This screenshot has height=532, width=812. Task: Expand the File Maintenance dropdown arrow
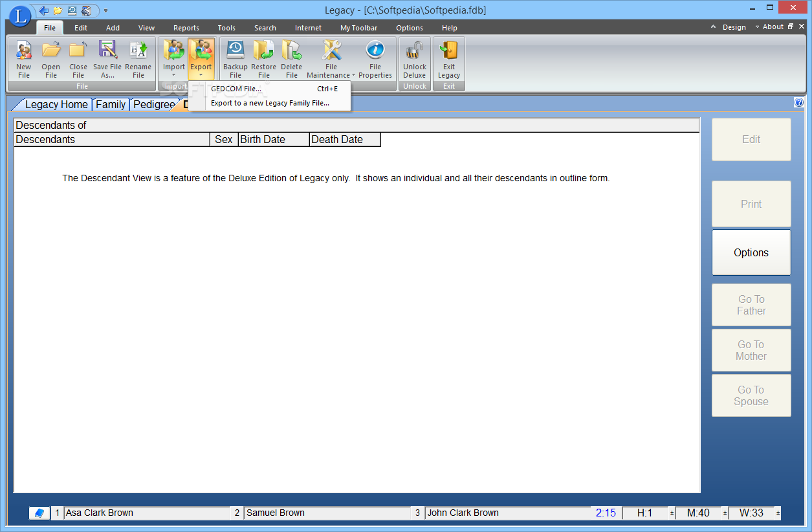pyautogui.click(x=353, y=76)
